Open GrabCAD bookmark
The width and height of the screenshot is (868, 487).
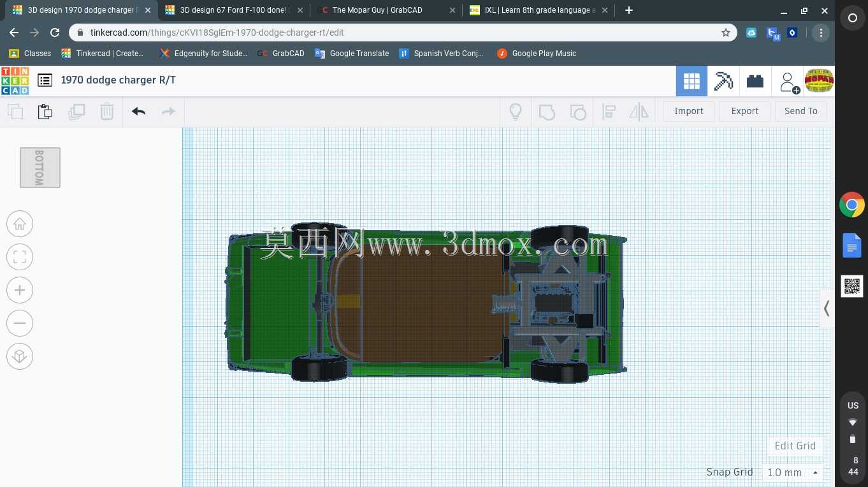coord(281,54)
